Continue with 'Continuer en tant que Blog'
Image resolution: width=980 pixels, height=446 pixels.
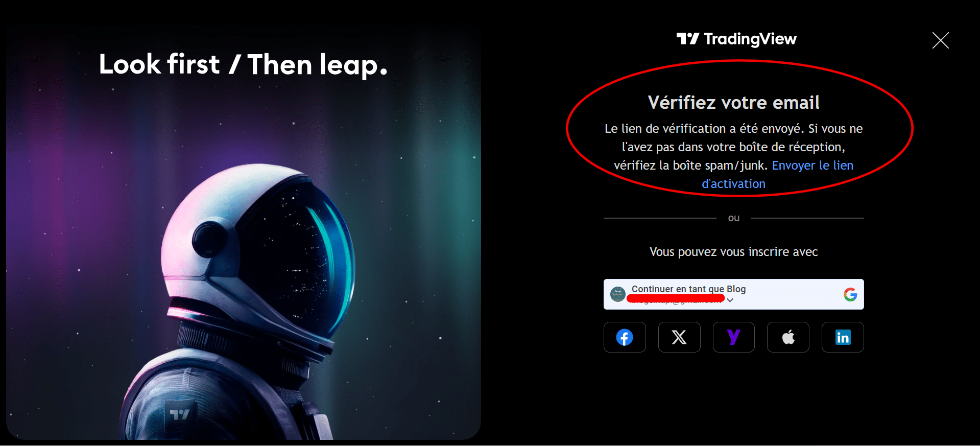733,294
